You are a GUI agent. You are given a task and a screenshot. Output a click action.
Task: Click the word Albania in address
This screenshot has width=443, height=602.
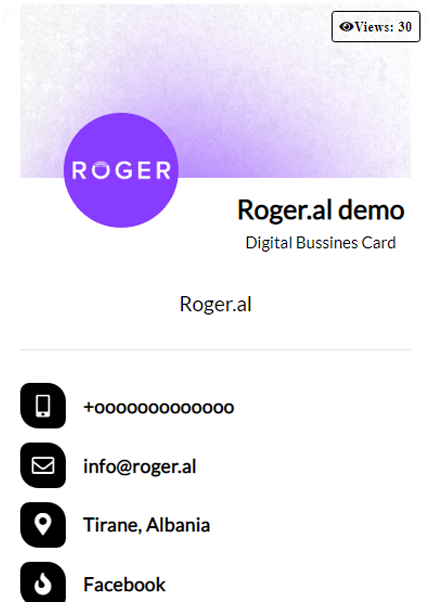178,525
